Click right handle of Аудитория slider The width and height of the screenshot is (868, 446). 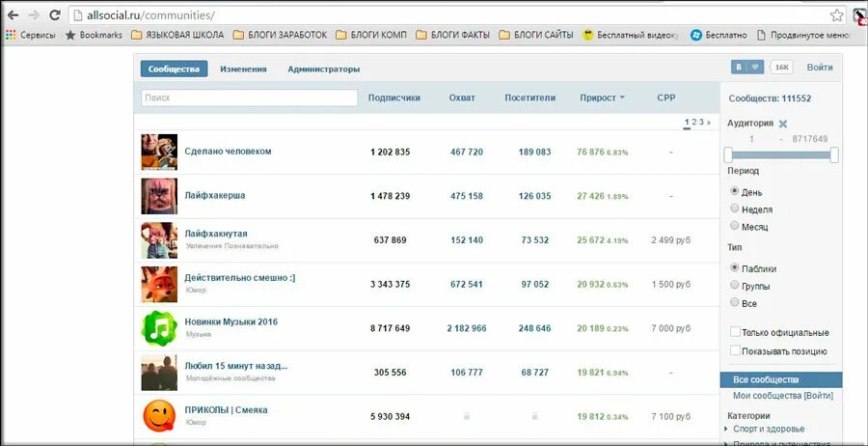click(834, 155)
